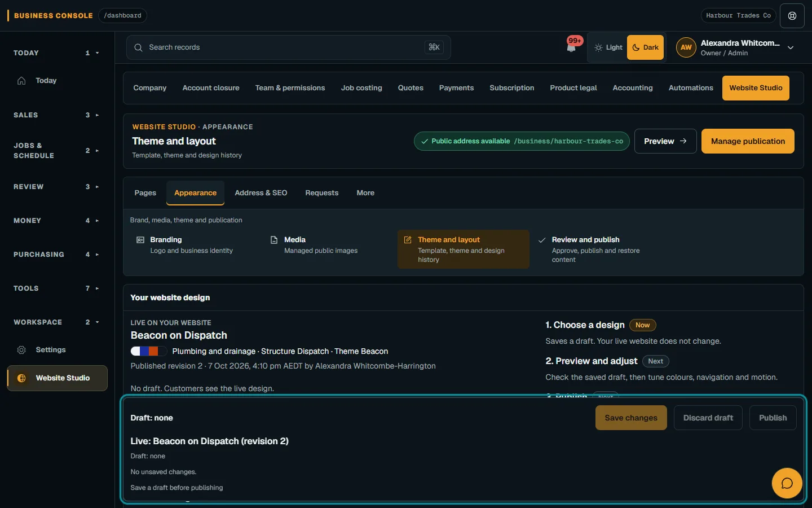Open the notifications bell with 99+ badge
Viewport: 812px width, 508px height.
pyautogui.click(x=571, y=47)
